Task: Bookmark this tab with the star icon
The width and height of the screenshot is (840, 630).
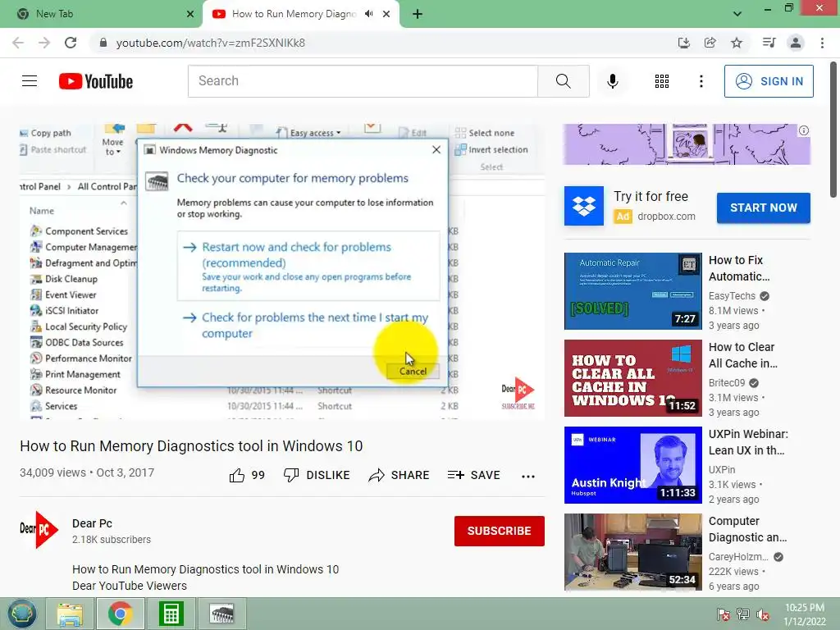Action: pyautogui.click(x=737, y=43)
